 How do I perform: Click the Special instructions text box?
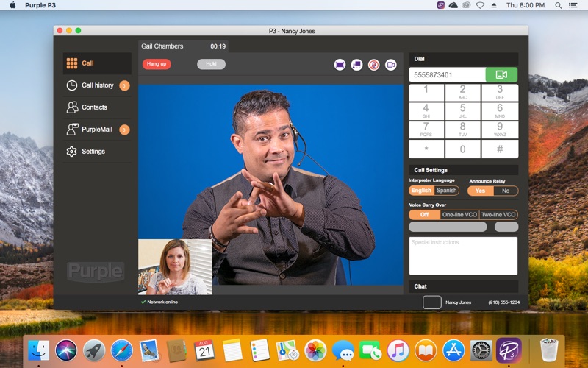pos(463,255)
